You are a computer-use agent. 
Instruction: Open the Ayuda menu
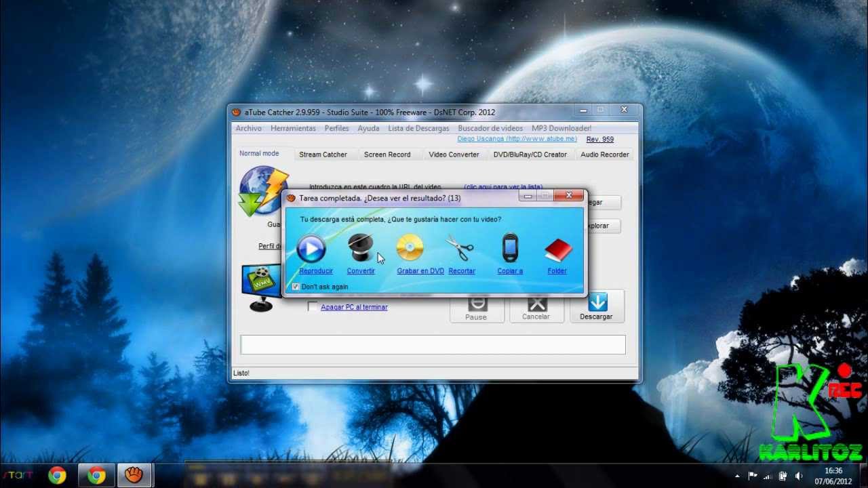tap(368, 128)
